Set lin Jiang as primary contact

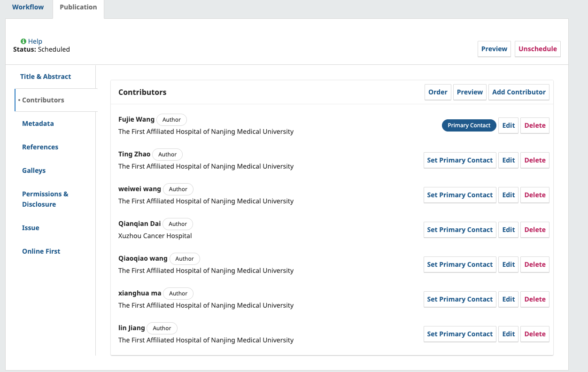(460, 334)
